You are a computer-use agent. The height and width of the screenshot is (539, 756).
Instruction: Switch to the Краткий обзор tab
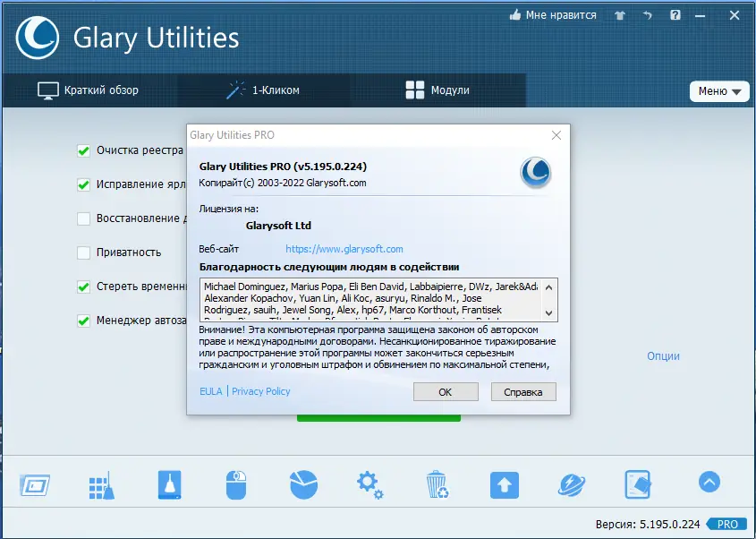coord(89,90)
